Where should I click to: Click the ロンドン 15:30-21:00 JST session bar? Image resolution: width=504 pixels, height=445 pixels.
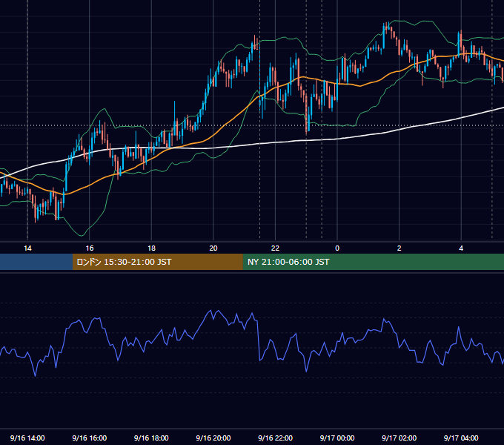(x=157, y=262)
